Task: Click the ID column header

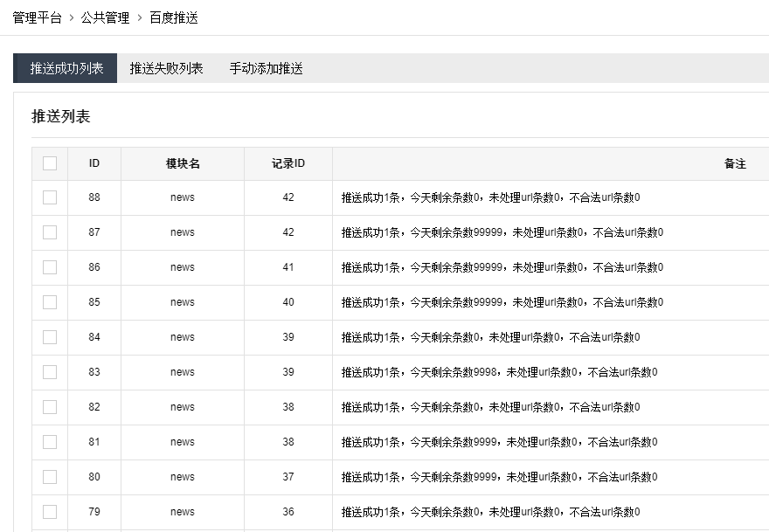Action: (94, 162)
